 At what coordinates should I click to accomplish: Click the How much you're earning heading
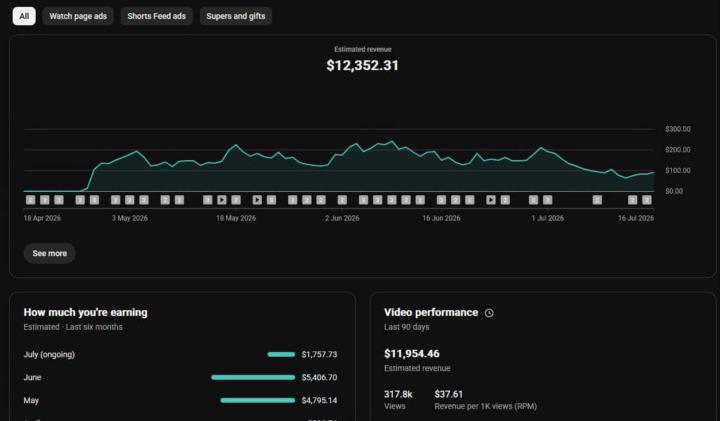(85, 313)
